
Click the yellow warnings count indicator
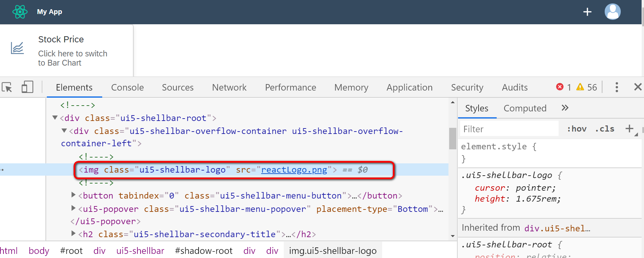(587, 87)
